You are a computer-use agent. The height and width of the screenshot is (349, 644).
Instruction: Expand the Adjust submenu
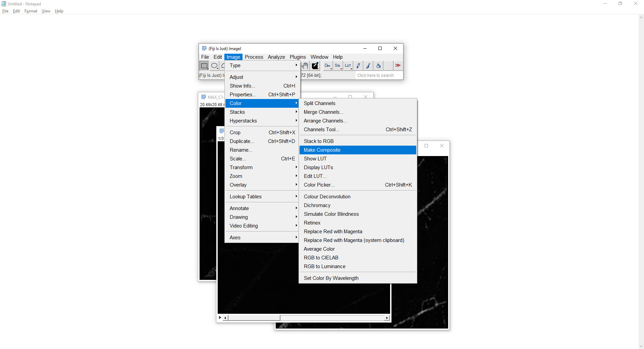point(262,77)
